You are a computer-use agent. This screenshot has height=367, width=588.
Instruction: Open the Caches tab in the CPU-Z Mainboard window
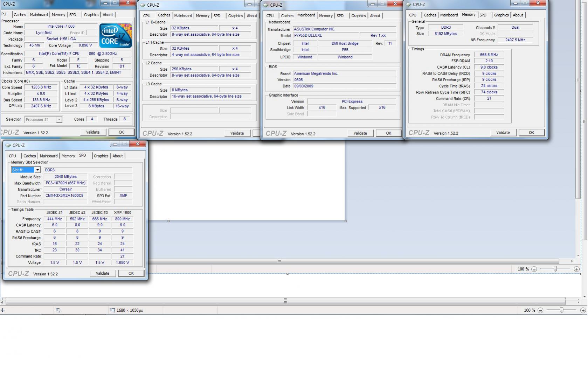click(x=287, y=16)
